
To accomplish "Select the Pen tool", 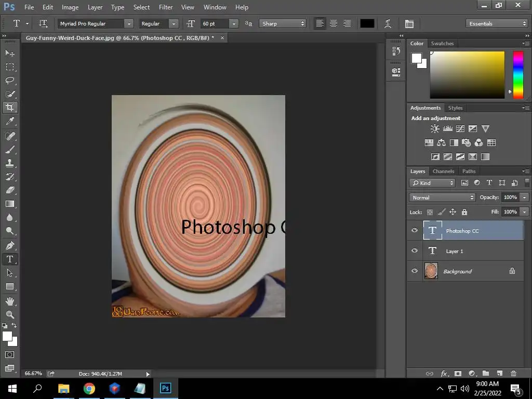I will click(10, 246).
